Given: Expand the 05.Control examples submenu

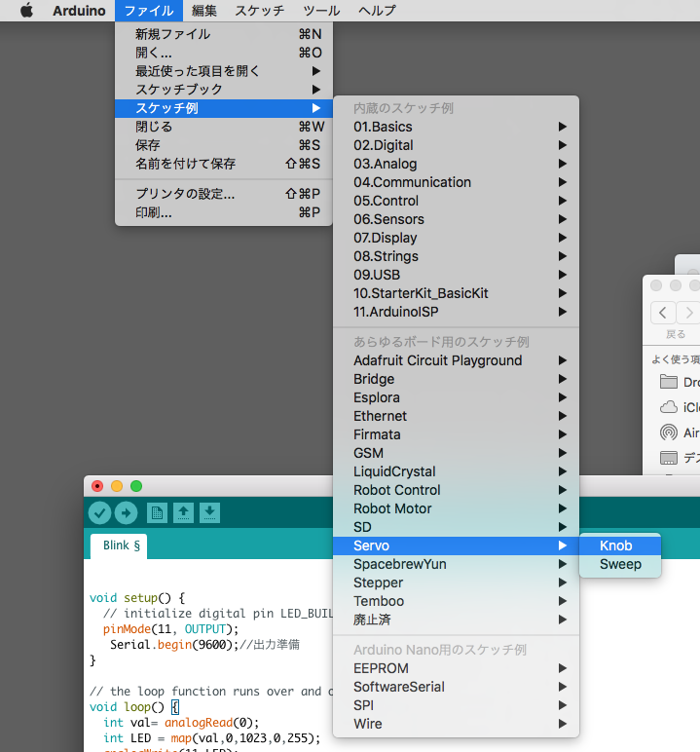Looking at the screenshot, I should pos(456,201).
